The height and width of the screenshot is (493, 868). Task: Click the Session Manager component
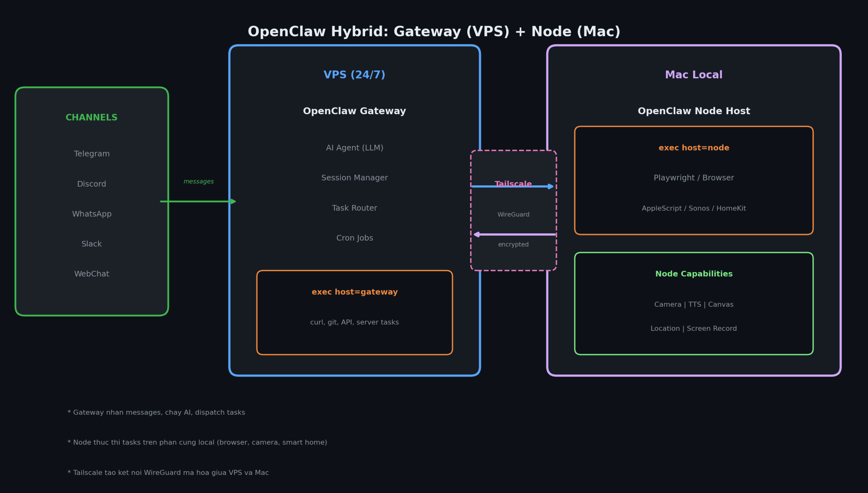pyautogui.click(x=354, y=177)
